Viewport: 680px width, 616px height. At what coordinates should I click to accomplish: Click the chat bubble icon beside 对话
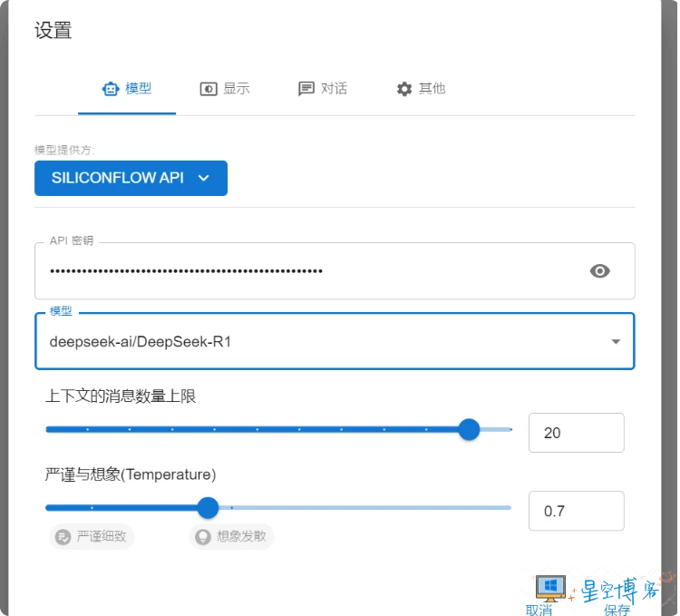pos(306,89)
